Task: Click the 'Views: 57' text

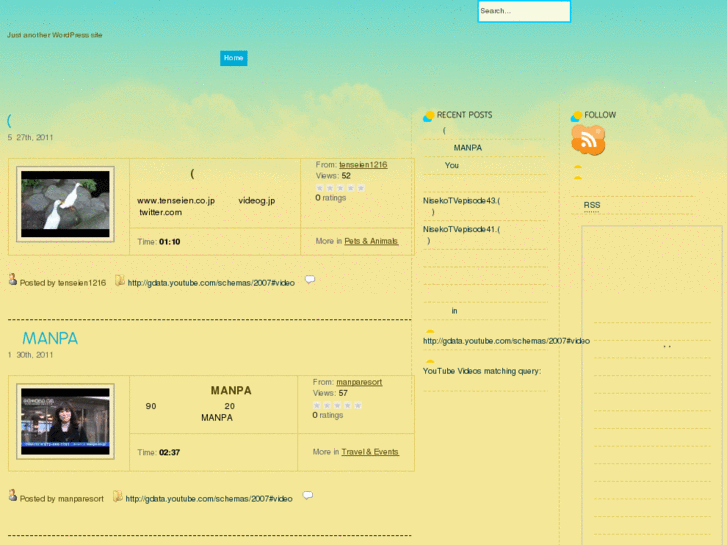Action: click(x=330, y=393)
